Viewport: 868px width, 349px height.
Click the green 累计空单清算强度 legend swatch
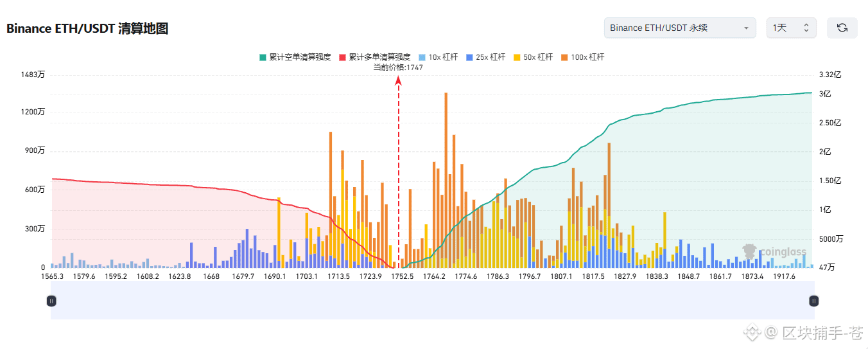[x=263, y=57]
